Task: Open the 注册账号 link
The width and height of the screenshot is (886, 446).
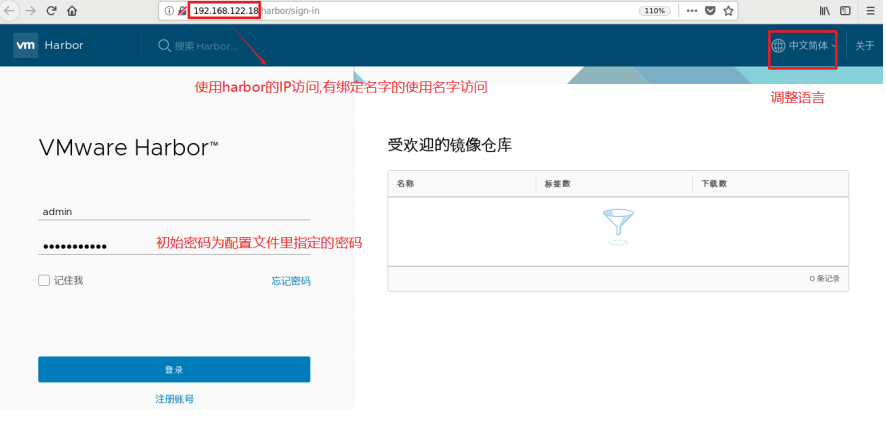Action: coord(175,399)
